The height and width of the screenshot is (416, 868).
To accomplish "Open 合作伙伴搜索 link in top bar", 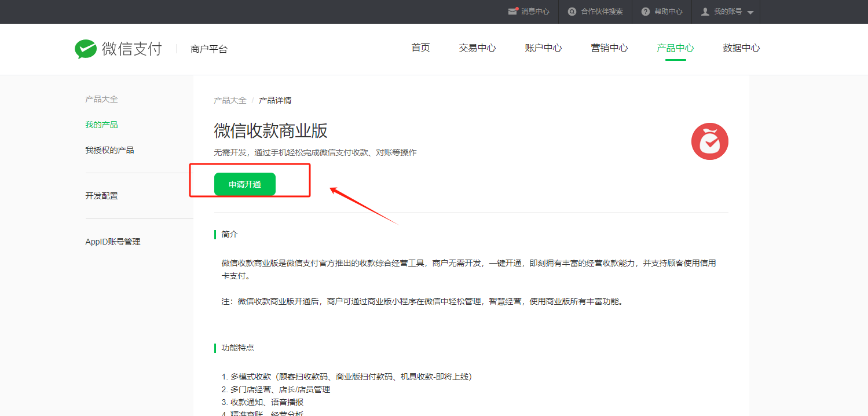I will (602, 12).
